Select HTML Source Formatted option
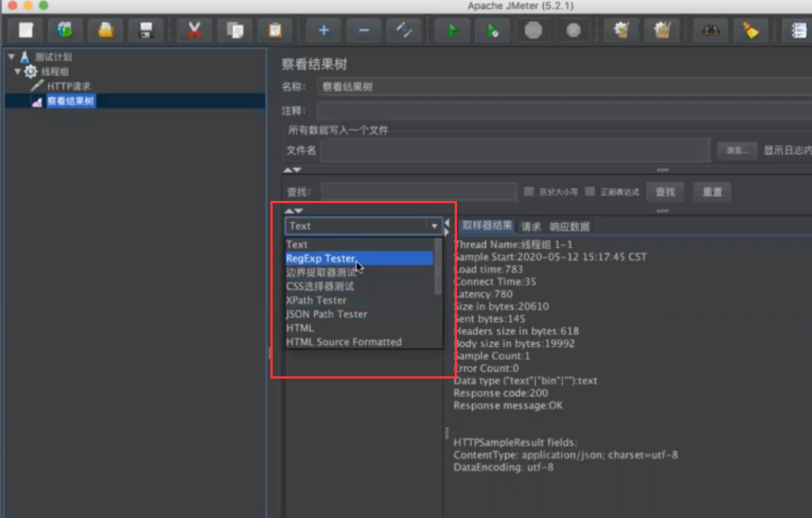 coord(360,342)
